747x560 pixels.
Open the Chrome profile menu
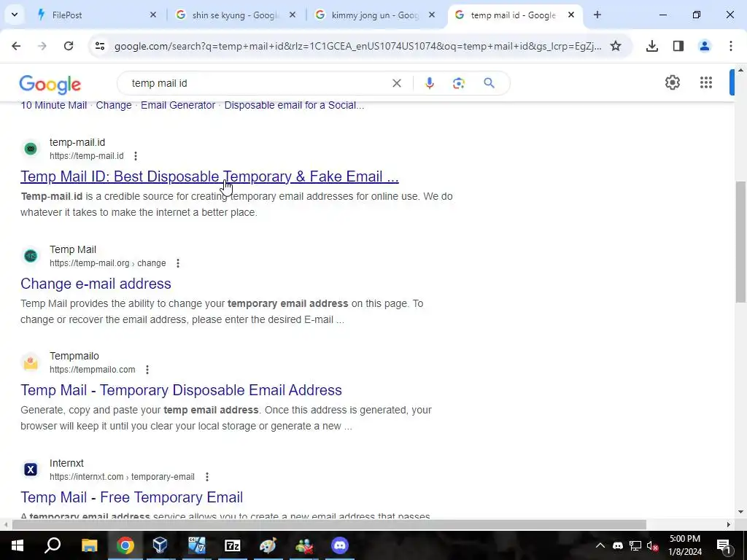705,46
